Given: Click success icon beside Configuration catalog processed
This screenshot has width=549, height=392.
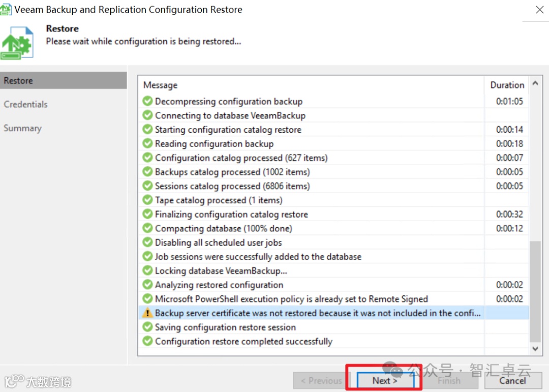Looking at the screenshot, I should (147, 157).
